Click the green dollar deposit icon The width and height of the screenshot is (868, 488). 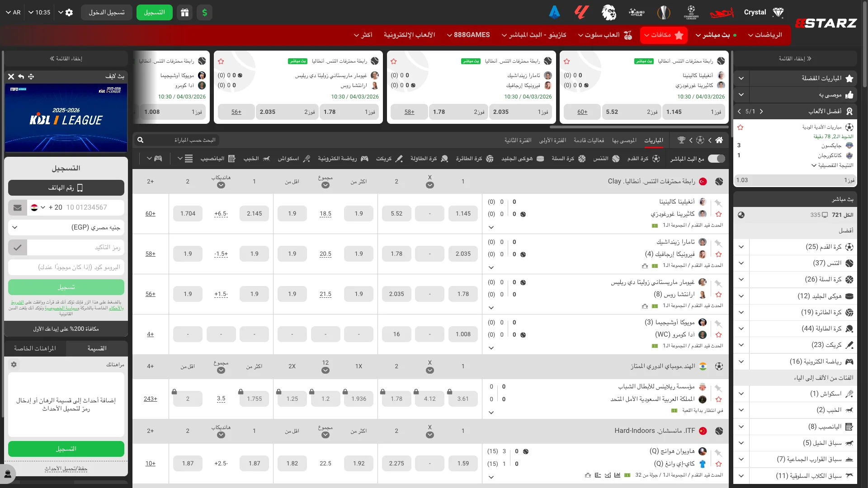[x=205, y=13]
